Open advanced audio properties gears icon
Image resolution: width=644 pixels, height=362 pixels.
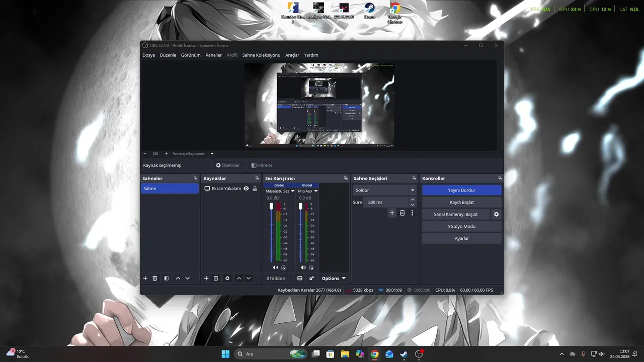pyautogui.click(x=311, y=278)
